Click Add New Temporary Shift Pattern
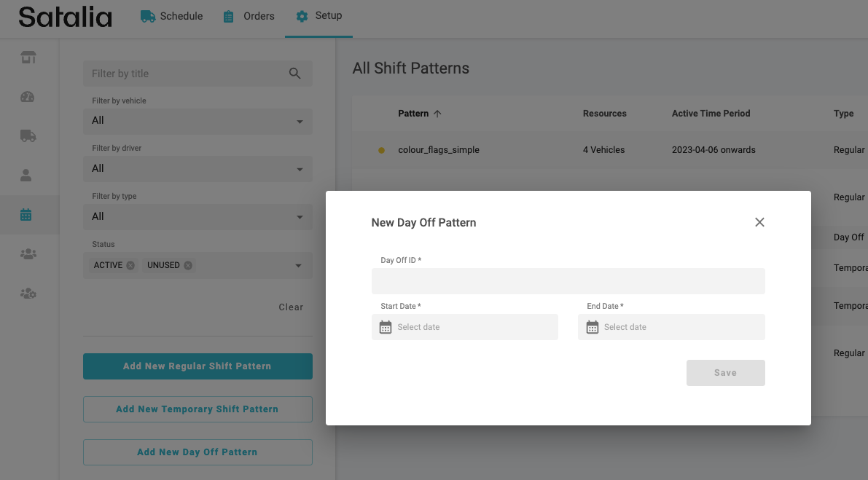 [198, 409]
